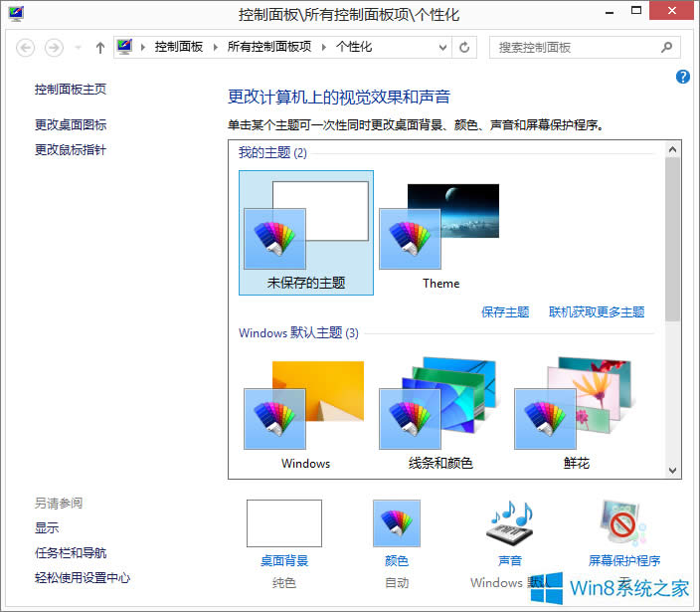This screenshot has width=700, height=612.
Task: Click the theme list scroll up arrow
Action: pyautogui.click(x=673, y=149)
